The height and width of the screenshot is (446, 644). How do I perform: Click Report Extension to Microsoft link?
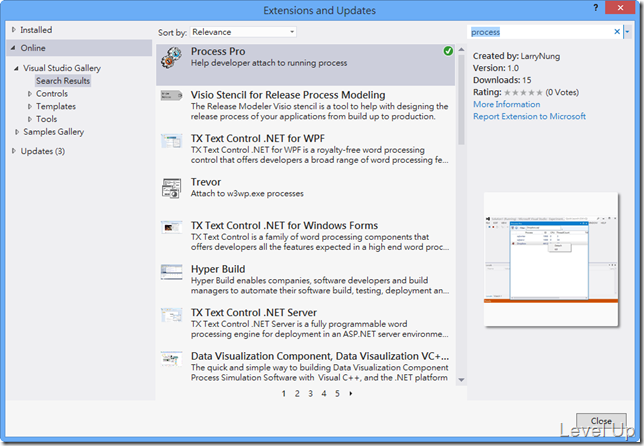(529, 116)
